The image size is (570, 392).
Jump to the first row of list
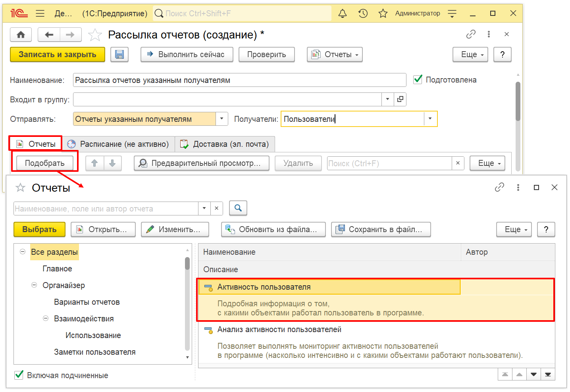point(505,375)
